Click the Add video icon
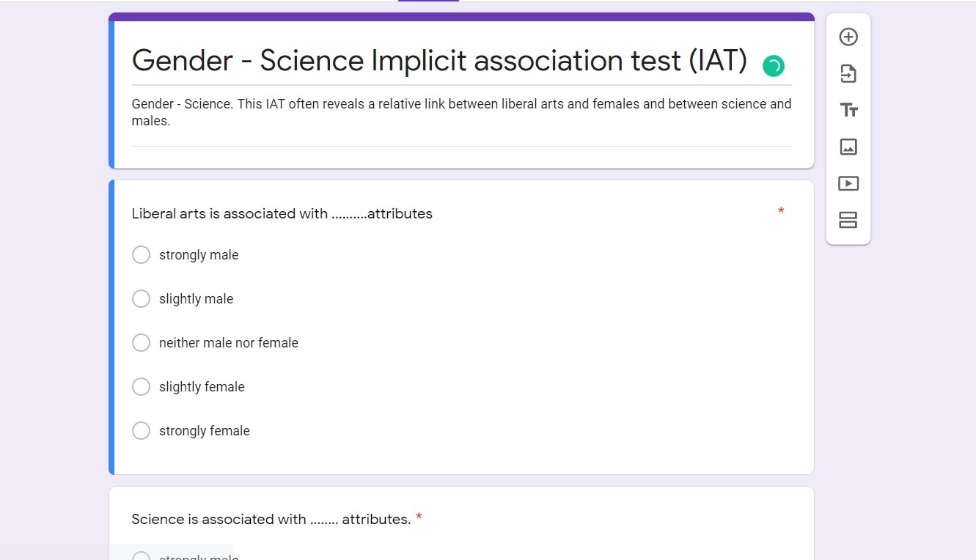Image resolution: width=976 pixels, height=560 pixels. pos(848,183)
